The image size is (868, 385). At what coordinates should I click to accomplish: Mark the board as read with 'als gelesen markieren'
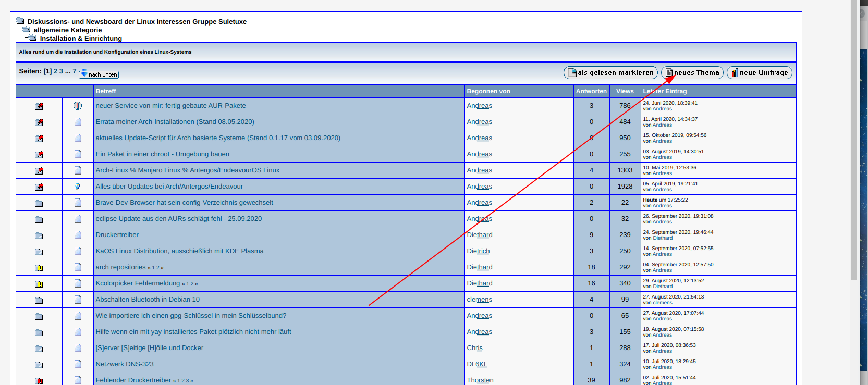610,73
